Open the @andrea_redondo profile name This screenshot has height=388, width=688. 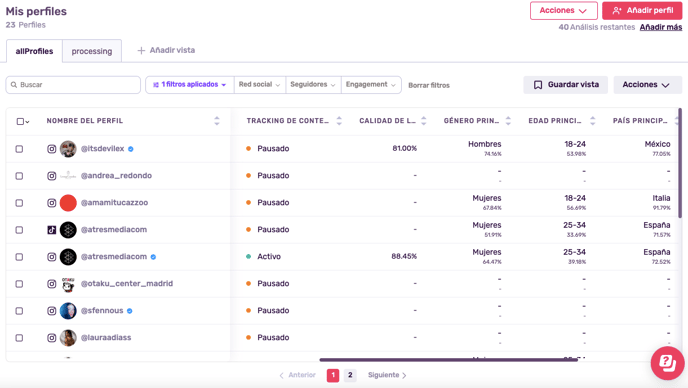116,176
